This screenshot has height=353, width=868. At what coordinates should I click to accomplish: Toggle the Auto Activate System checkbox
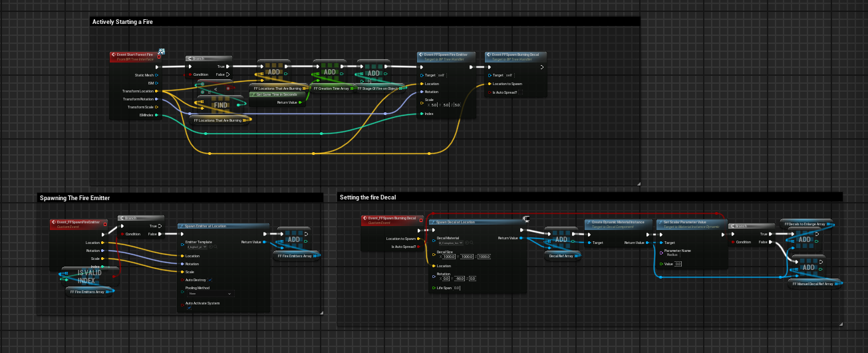[189, 308]
